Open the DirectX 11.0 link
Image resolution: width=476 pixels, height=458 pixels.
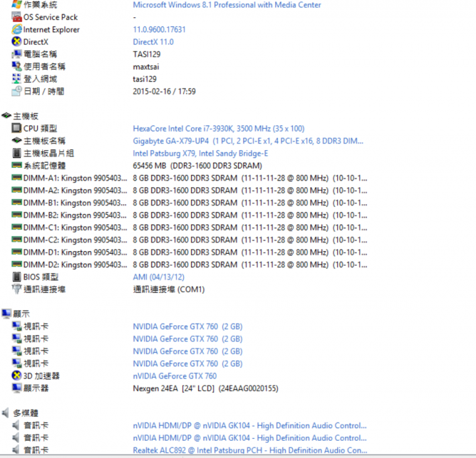[153, 42]
